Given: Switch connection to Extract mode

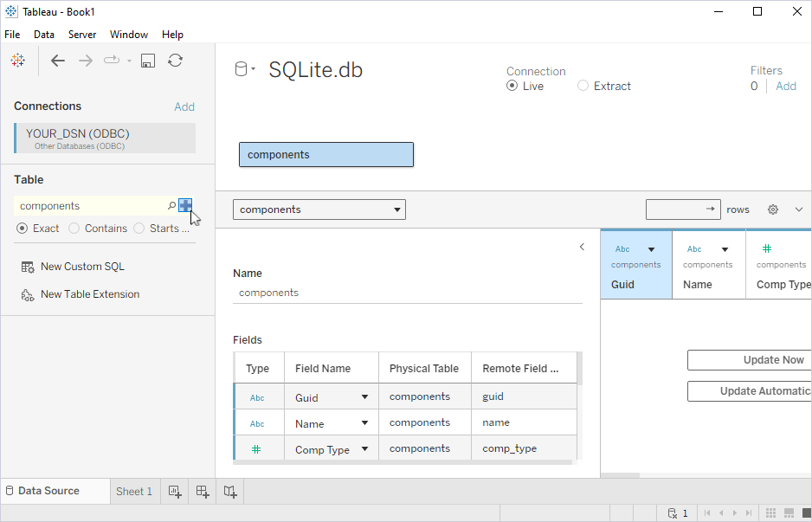Looking at the screenshot, I should [582, 86].
